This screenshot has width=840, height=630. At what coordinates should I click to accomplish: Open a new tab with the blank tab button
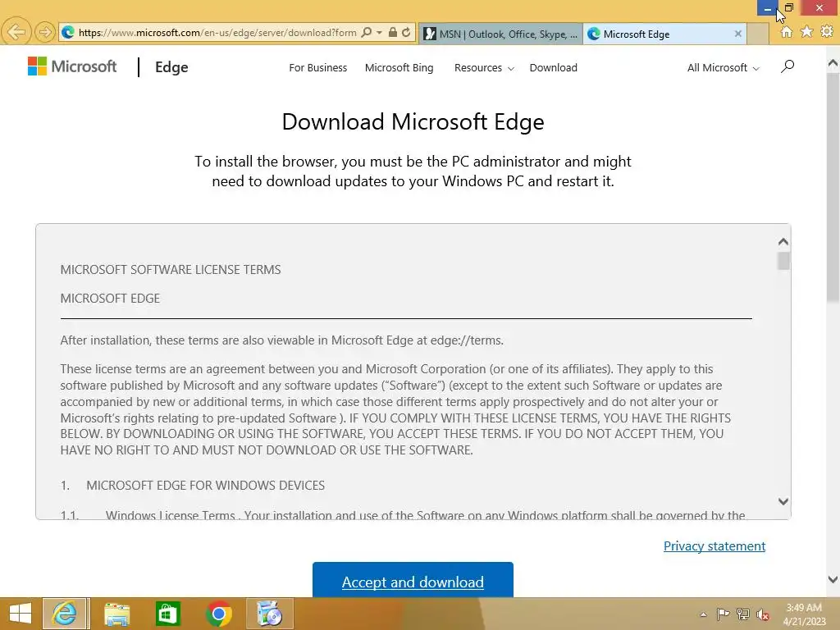(x=758, y=34)
